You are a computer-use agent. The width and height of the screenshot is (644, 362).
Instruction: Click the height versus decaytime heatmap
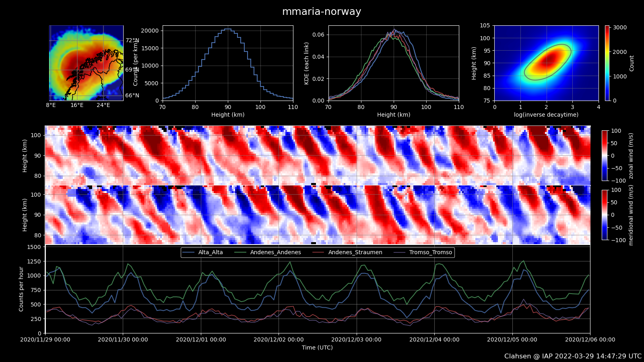(x=547, y=63)
